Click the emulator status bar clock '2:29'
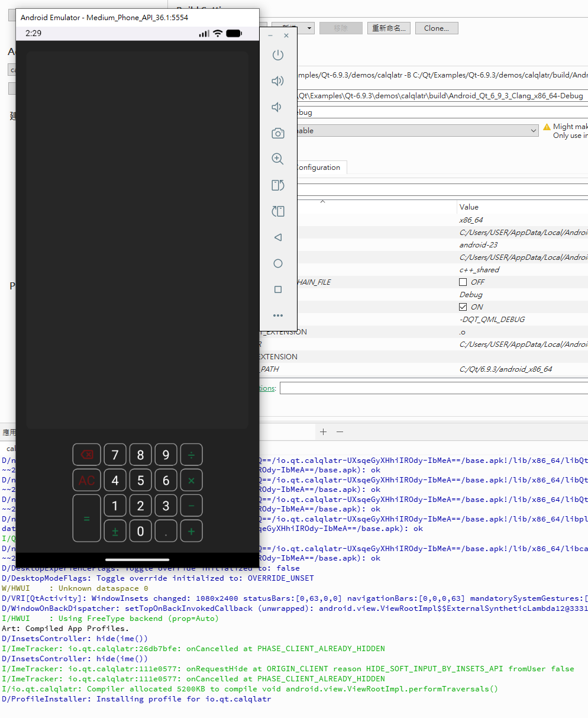 point(33,33)
